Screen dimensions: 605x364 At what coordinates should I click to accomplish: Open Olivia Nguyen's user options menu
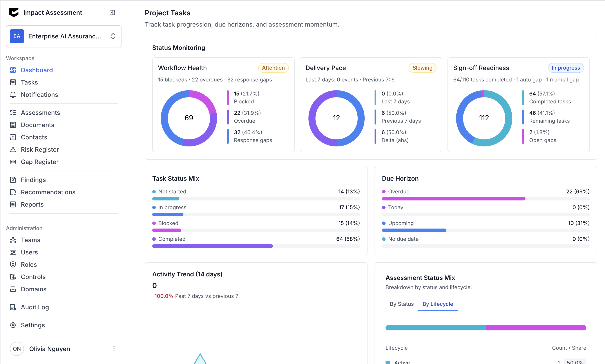(114, 349)
